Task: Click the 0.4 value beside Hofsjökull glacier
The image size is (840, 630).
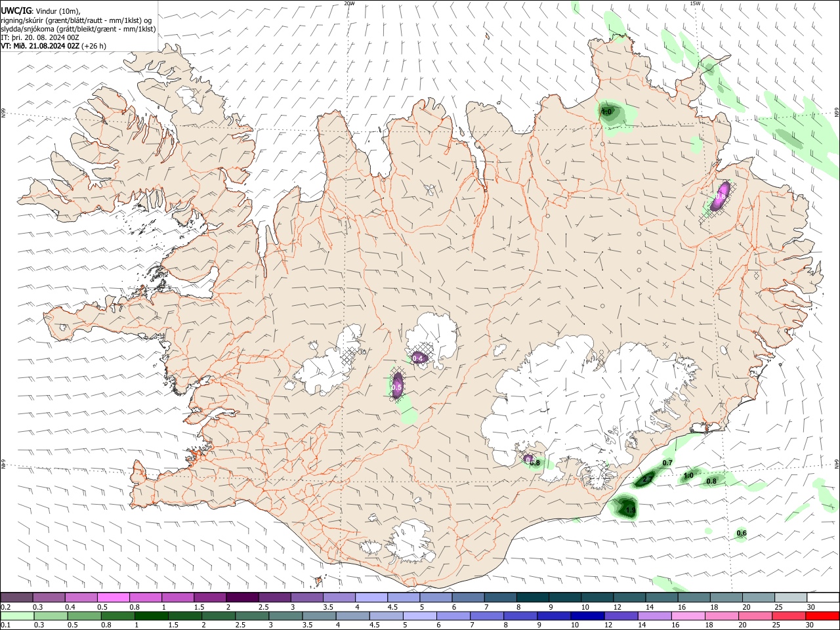Action: tap(417, 358)
